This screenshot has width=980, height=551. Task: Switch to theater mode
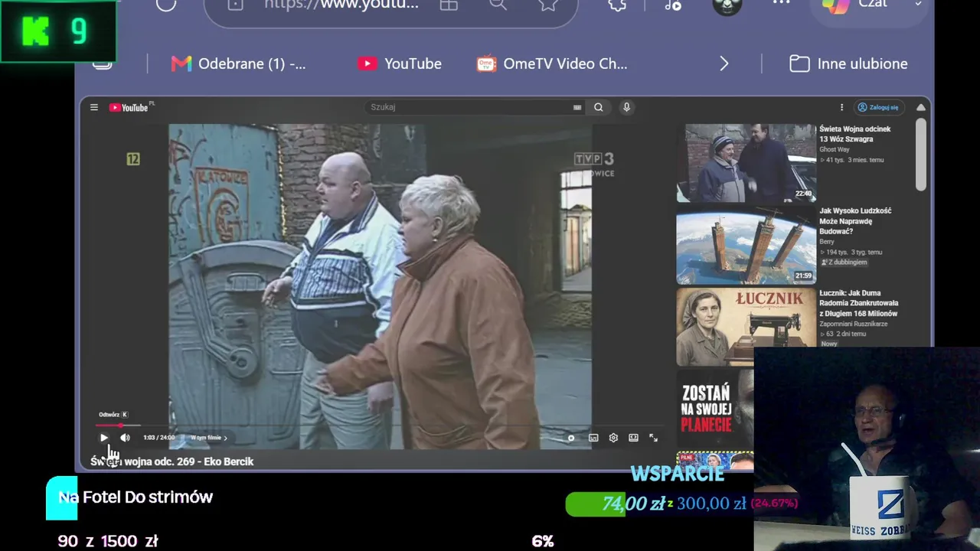(x=633, y=438)
